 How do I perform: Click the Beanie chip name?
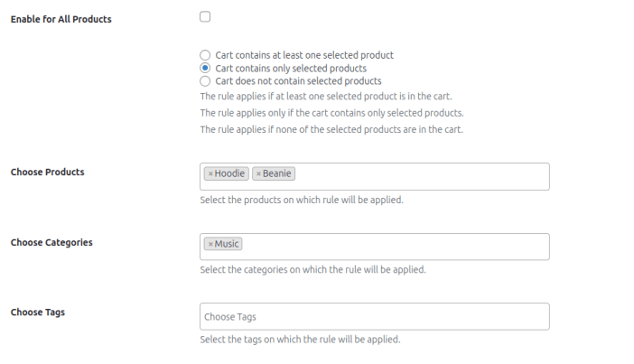tap(277, 173)
